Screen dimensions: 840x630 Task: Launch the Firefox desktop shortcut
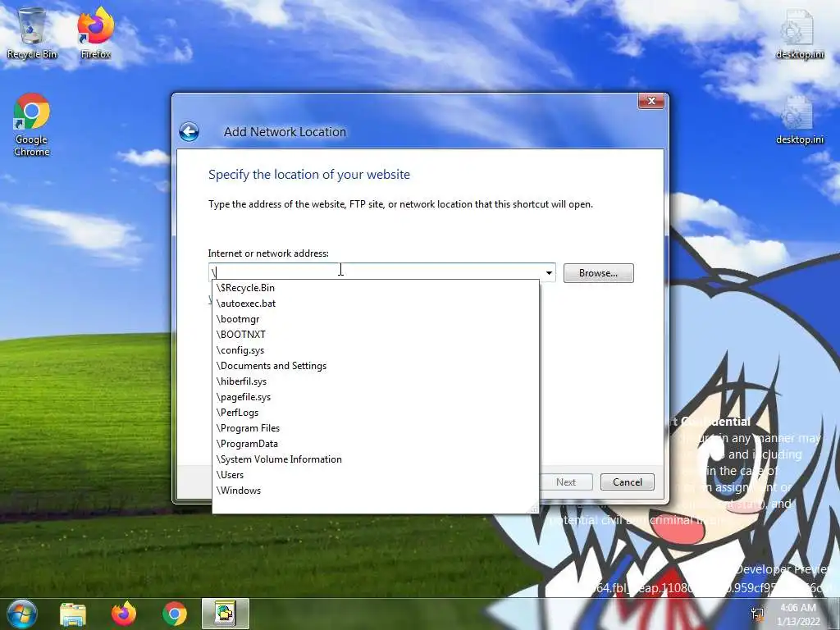(95, 33)
